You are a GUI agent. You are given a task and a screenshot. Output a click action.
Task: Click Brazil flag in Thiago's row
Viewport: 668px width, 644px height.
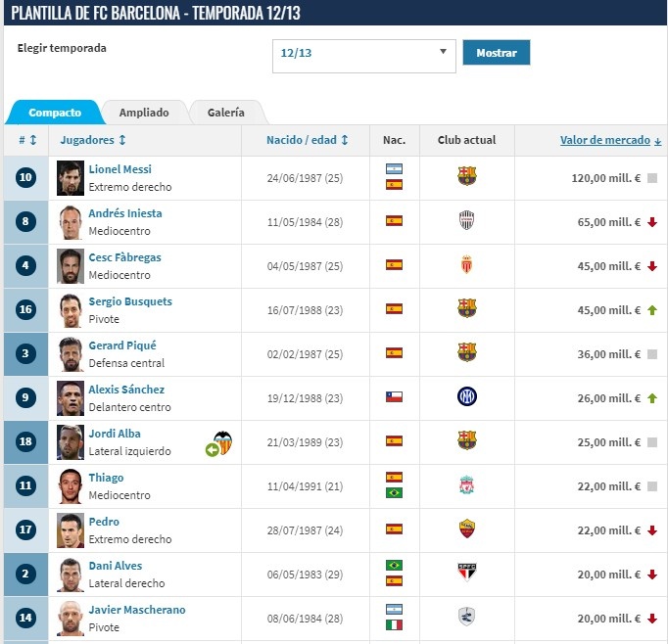click(394, 493)
